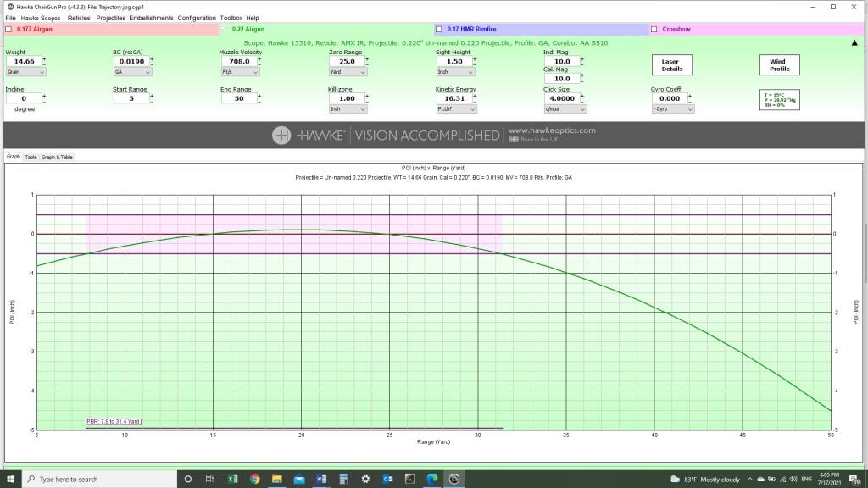Click the BC value field 0.0190
Screen dimensions: 868x488
[131, 61]
